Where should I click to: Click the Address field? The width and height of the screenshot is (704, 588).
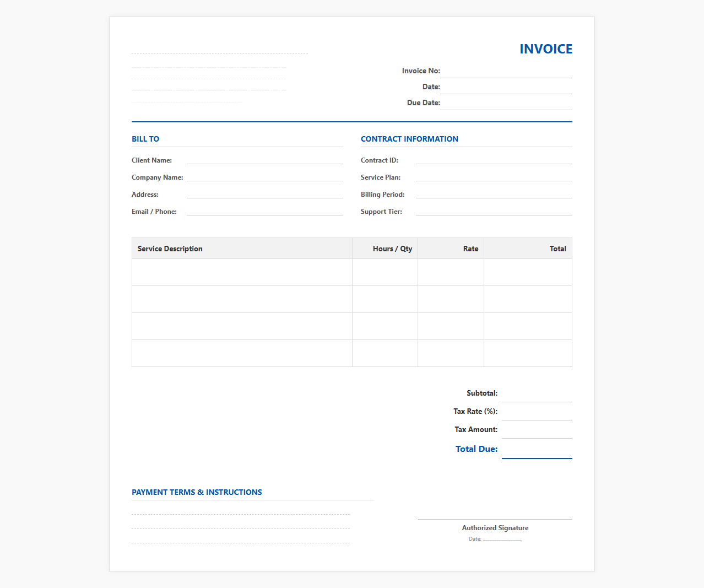click(x=265, y=194)
